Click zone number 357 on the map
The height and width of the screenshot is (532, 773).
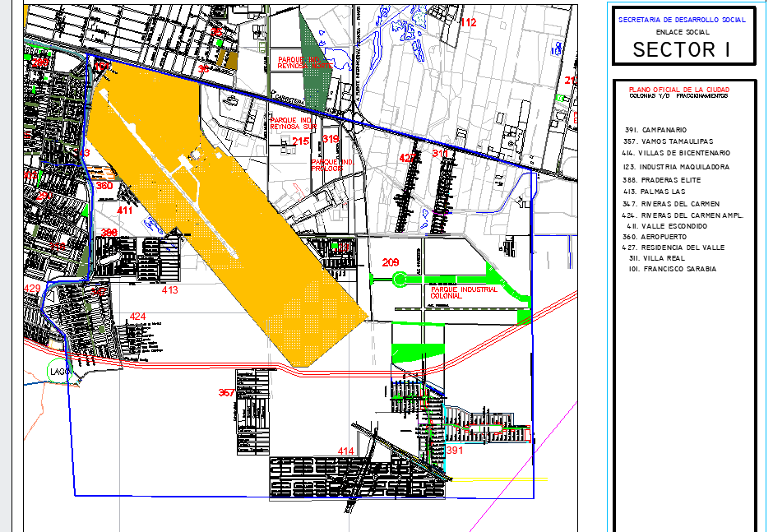point(227,393)
